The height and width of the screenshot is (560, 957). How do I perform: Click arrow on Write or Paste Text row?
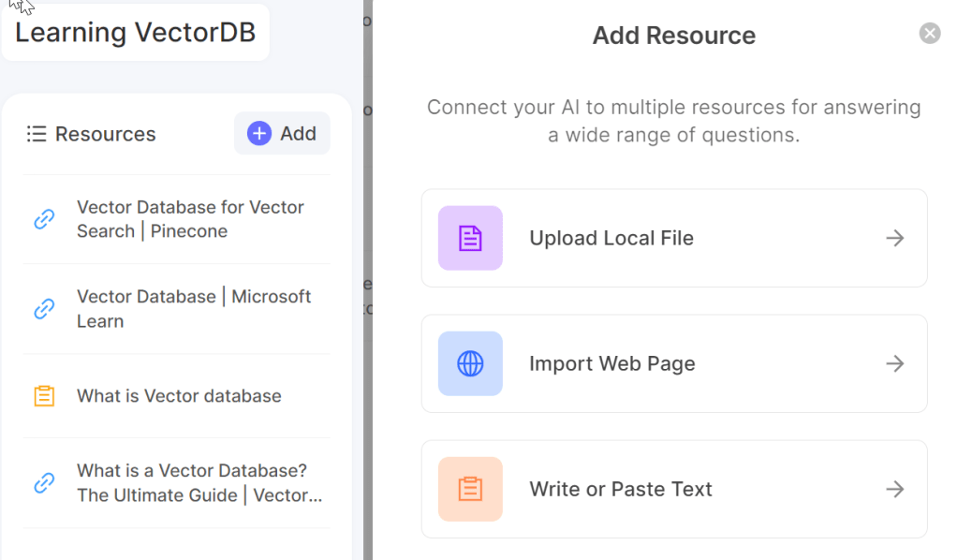[895, 489]
